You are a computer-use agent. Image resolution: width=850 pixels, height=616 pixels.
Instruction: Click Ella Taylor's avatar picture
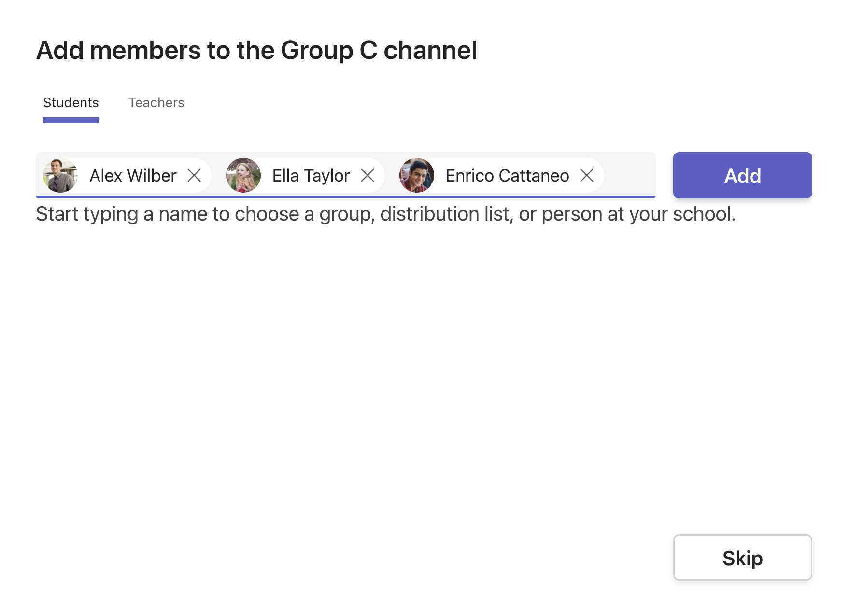point(243,175)
